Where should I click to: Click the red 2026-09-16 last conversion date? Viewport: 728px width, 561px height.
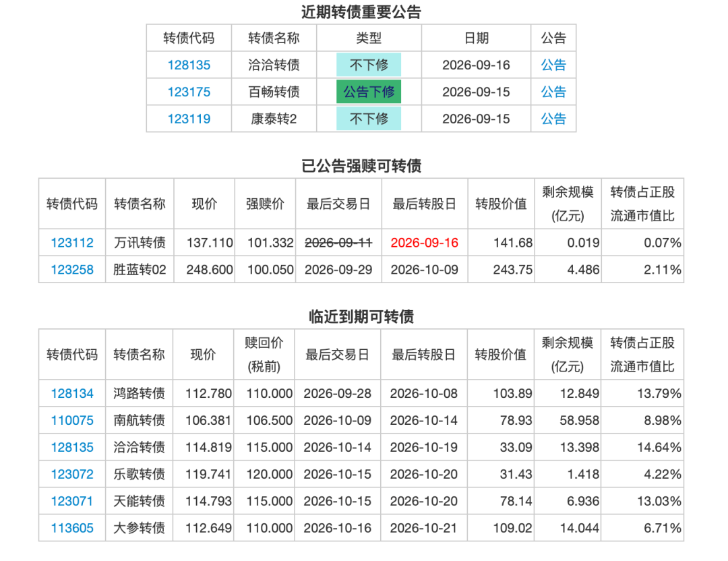(x=425, y=243)
